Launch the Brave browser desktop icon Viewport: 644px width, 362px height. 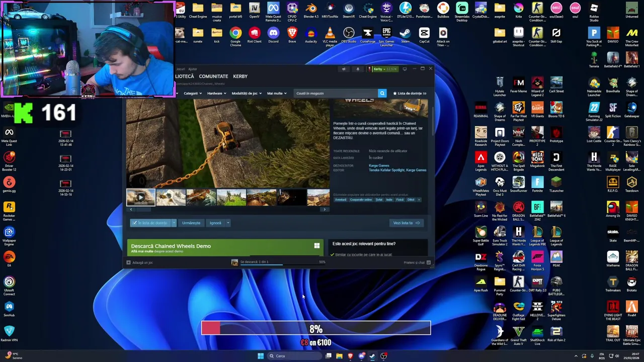[x=292, y=36]
